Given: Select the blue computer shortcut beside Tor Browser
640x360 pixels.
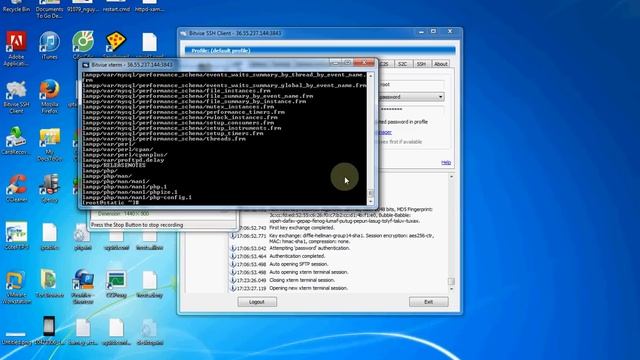Looking at the screenshot, I should (83, 286).
